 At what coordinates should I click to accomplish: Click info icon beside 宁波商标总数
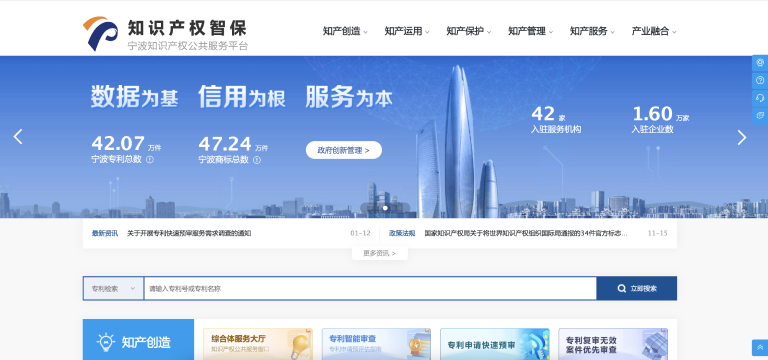tap(257, 160)
